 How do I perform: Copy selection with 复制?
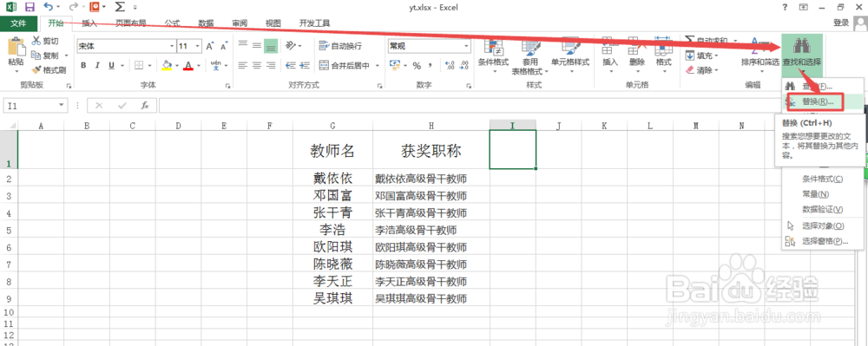pyautogui.click(x=45, y=55)
